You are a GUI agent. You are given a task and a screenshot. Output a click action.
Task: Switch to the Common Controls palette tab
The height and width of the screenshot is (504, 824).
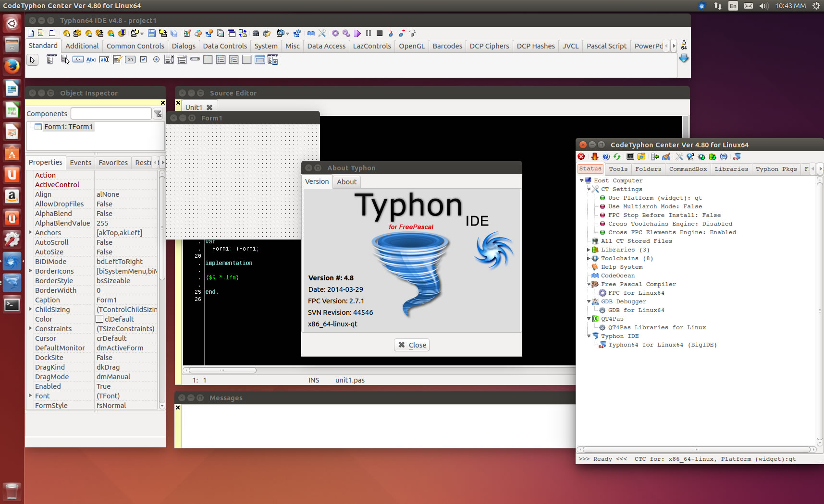coord(135,46)
